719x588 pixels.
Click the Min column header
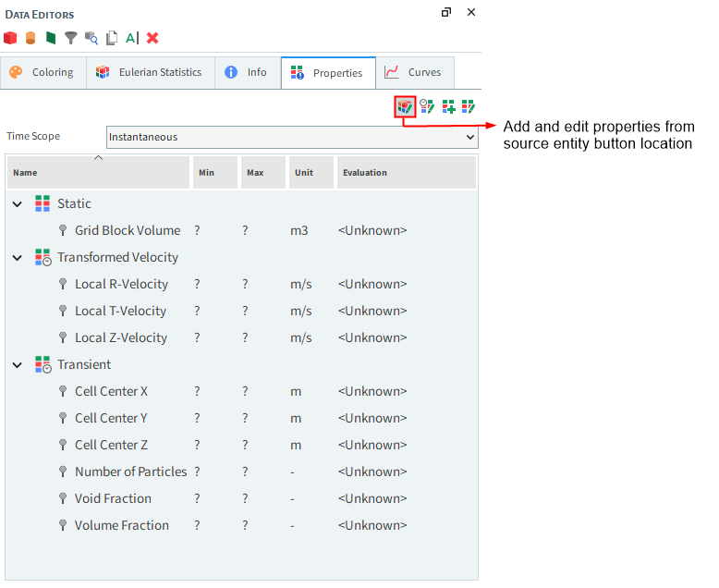point(215,173)
